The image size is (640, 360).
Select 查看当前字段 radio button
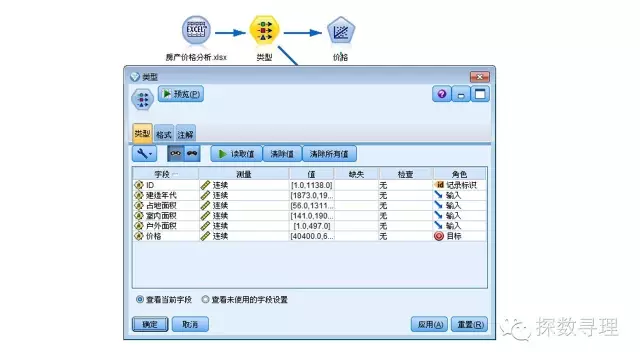[140, 299]
